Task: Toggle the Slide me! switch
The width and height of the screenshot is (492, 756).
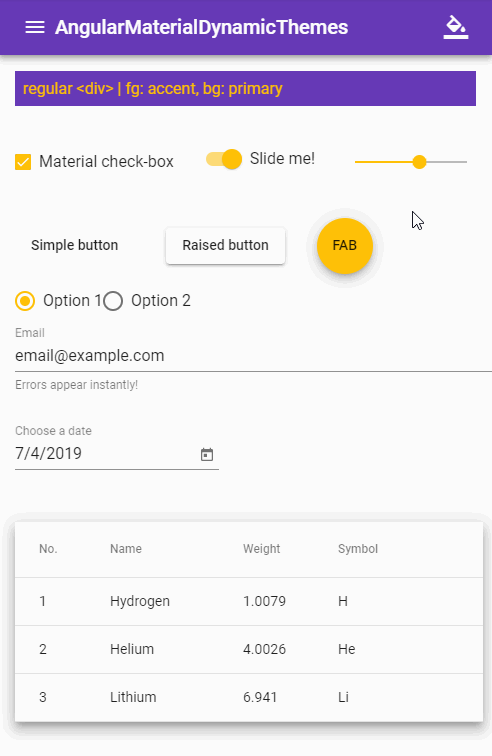Action: coord(224,159)
